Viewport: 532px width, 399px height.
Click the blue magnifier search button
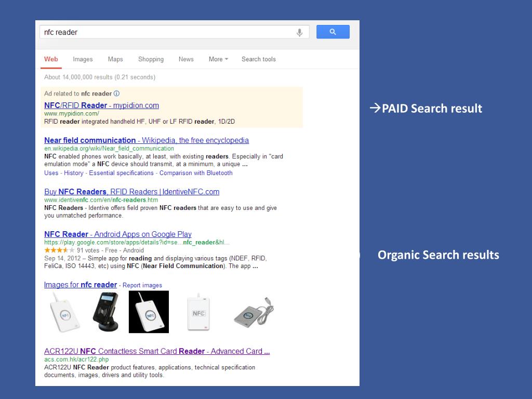coord(333,32)
